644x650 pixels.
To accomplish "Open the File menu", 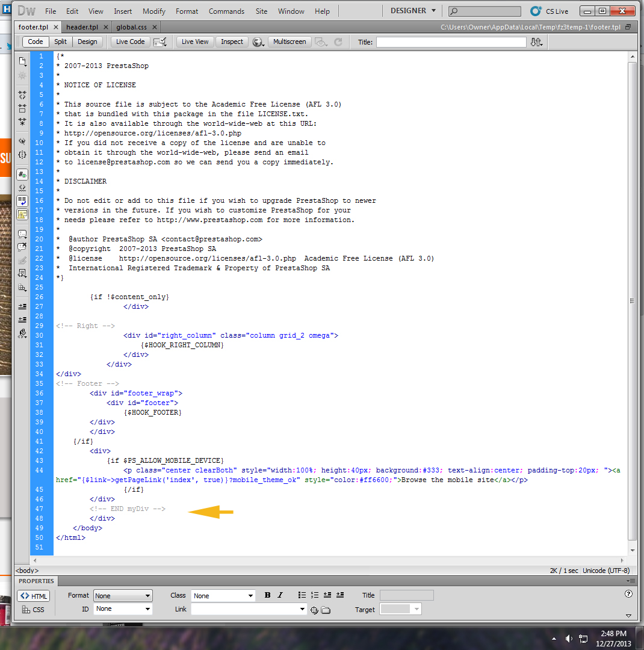I will point(51,11).
